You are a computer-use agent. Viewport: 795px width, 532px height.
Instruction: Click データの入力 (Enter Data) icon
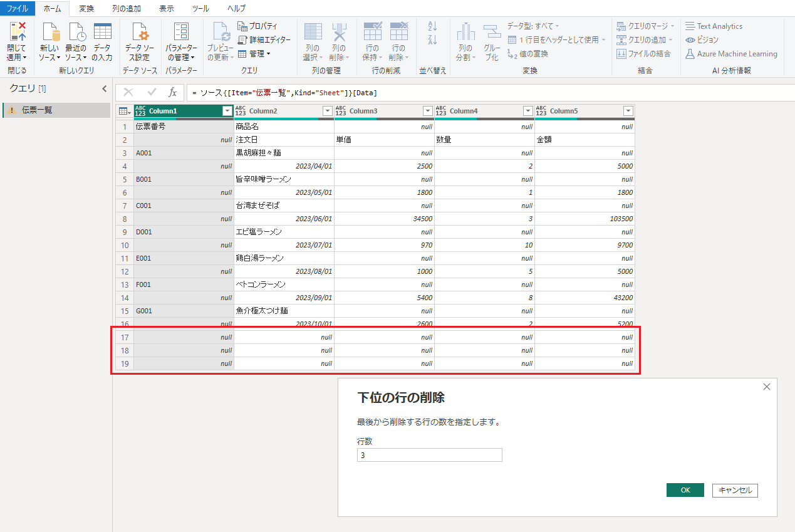pos(102,33)
